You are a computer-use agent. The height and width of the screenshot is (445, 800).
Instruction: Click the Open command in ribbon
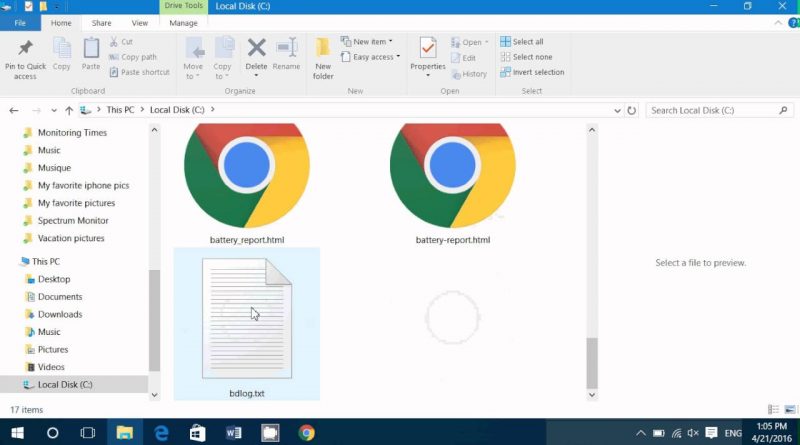pyautogui.click(x=469, y=42)
